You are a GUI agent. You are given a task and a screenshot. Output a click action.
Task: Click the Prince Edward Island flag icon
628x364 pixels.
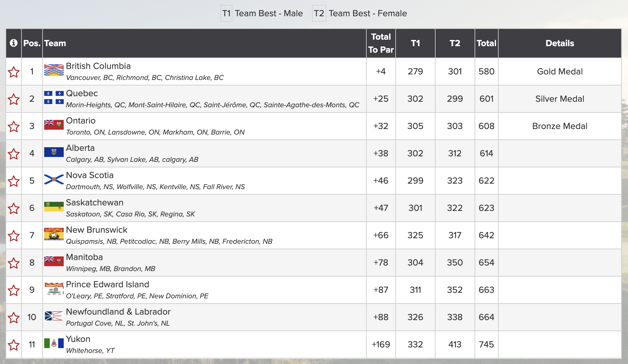click(x=54, y=288)
